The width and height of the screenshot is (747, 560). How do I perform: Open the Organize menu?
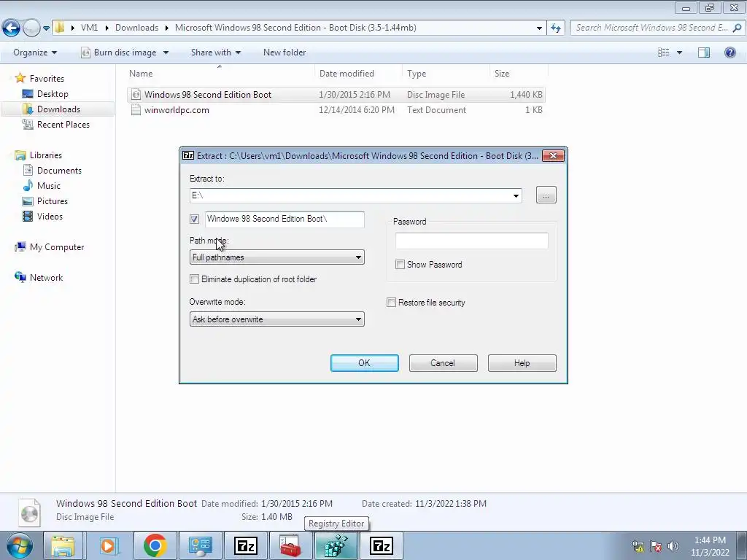[x=35, y=52]
